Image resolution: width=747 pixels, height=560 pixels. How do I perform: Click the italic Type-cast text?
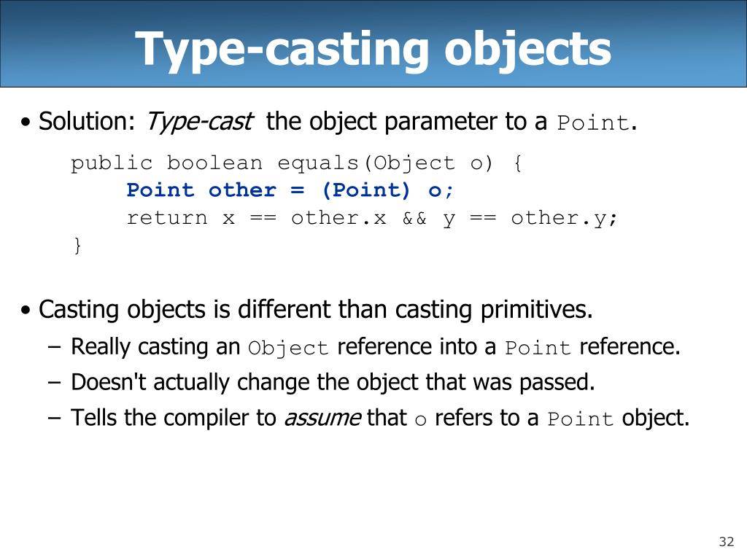point(199,122)
